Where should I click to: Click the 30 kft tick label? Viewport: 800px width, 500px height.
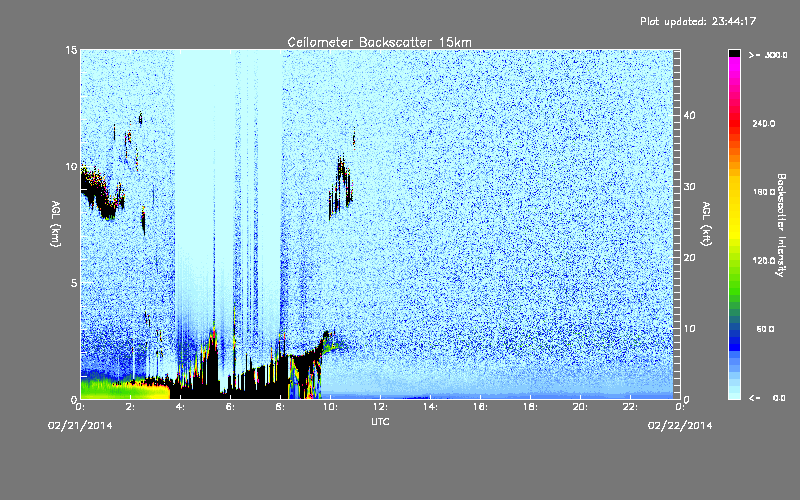[689, 186]
